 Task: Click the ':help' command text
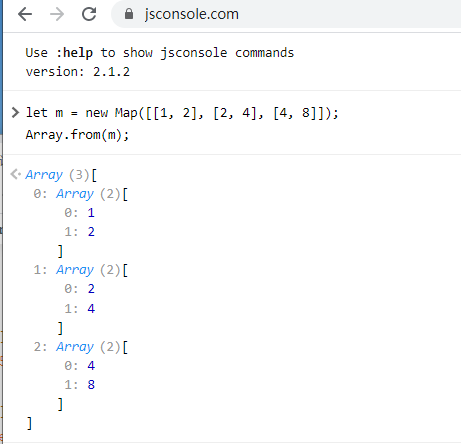pos(74,53)
